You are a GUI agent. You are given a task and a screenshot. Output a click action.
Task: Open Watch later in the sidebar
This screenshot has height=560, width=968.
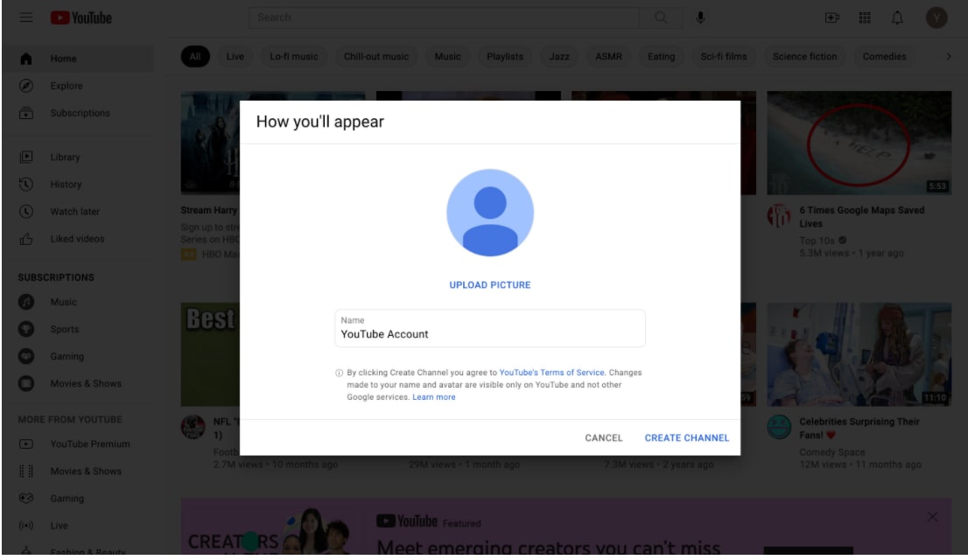coord(81,211)
